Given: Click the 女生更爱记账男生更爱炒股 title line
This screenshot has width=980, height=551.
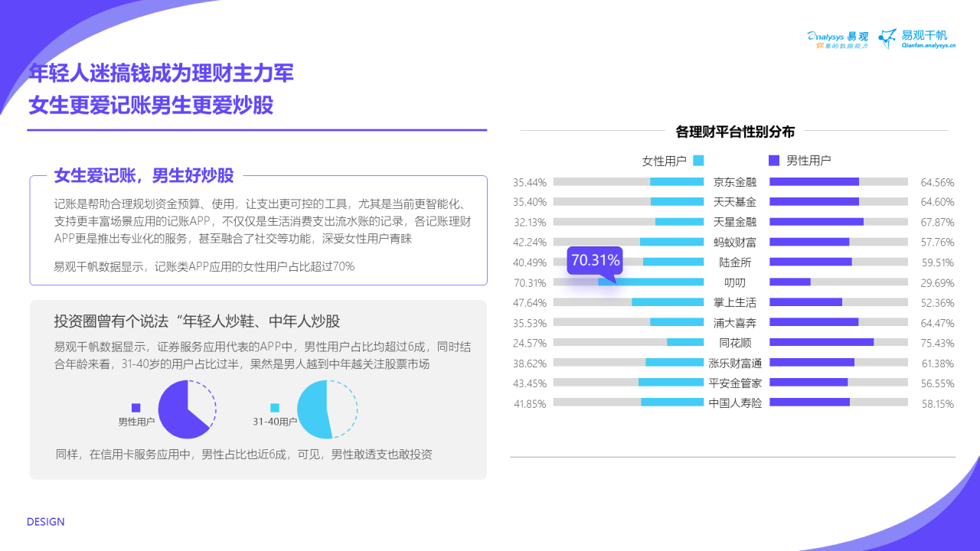Looking at the screenshot, I should pos(151,106).
